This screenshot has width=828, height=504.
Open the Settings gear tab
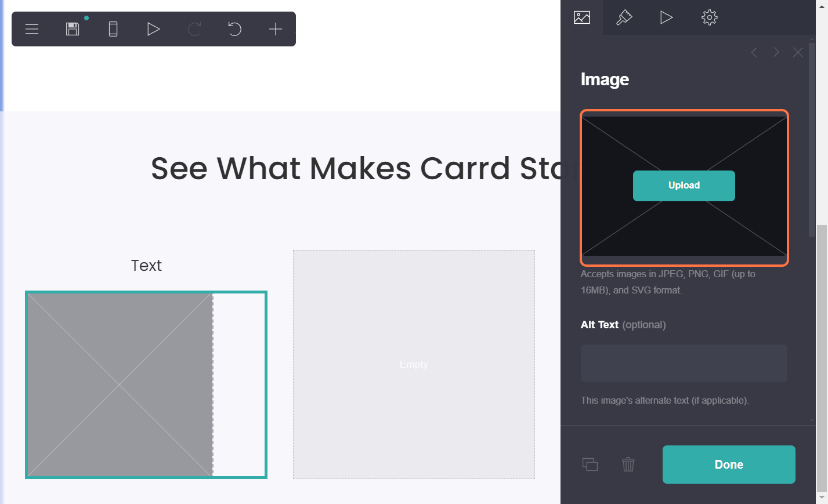pyautogui.click(x=709, y=17)
